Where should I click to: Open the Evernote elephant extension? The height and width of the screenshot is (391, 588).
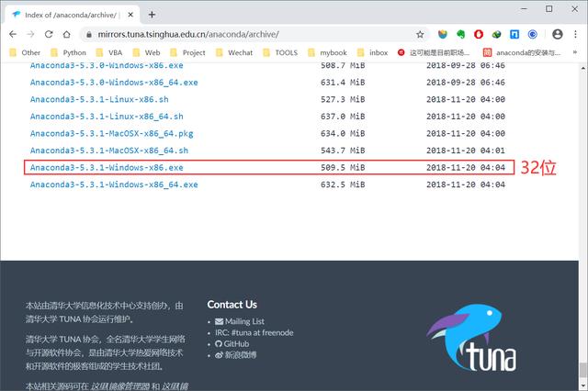pos(460,35)
